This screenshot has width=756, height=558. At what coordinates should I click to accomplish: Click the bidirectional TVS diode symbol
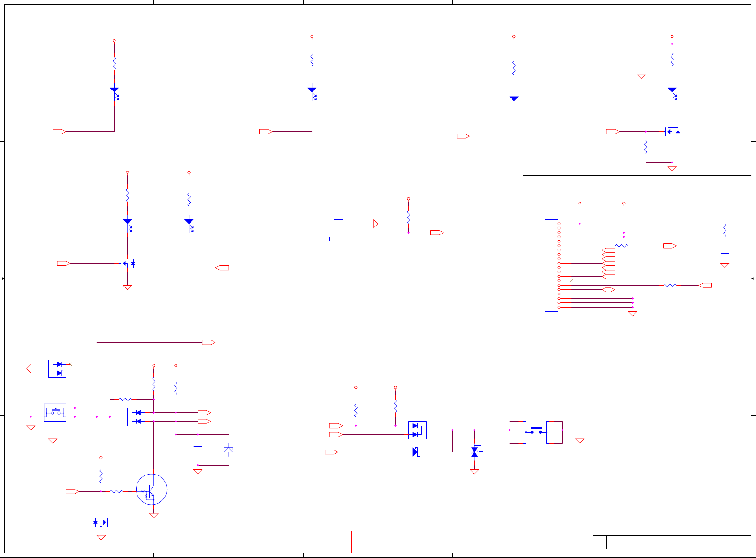pos(474,452)
